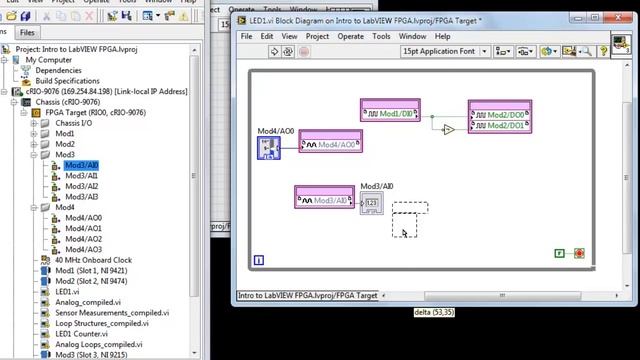Open the Align Objects toolbar menu
Viewport: 640px width, 360px height.
pos(503,51)
